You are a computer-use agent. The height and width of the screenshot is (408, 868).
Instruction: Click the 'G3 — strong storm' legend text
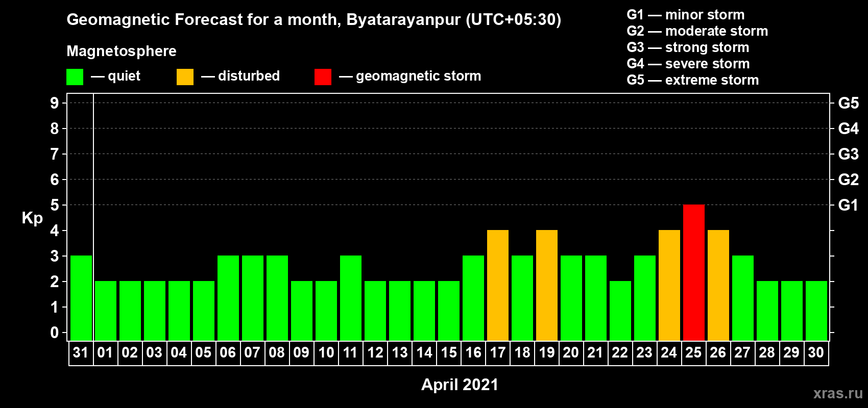point(688,47)
